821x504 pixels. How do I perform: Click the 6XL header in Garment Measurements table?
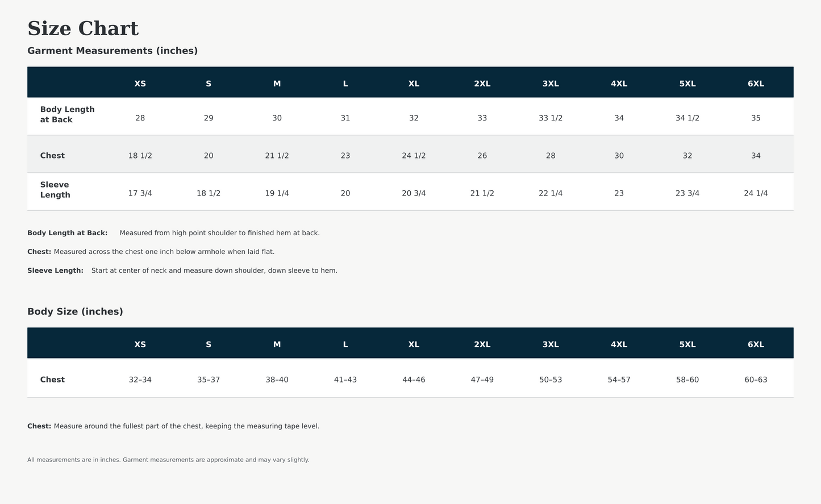[x=756, y=84]
